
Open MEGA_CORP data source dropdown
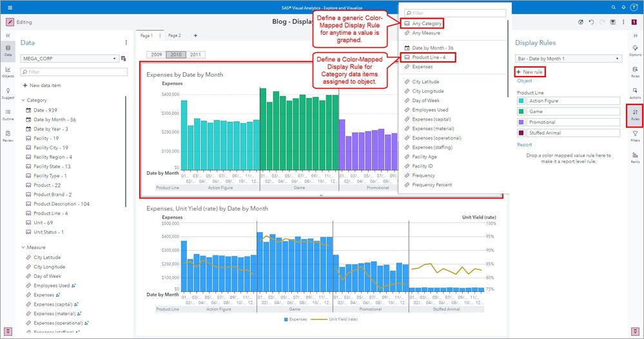[70, 59]
